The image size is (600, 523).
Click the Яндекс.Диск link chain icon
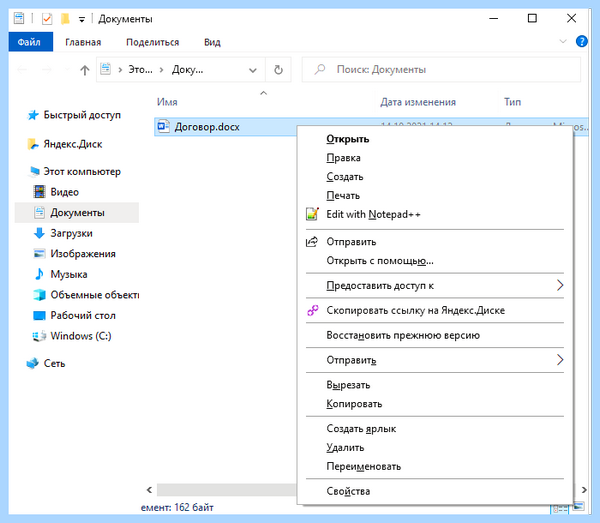click(313, 310)
